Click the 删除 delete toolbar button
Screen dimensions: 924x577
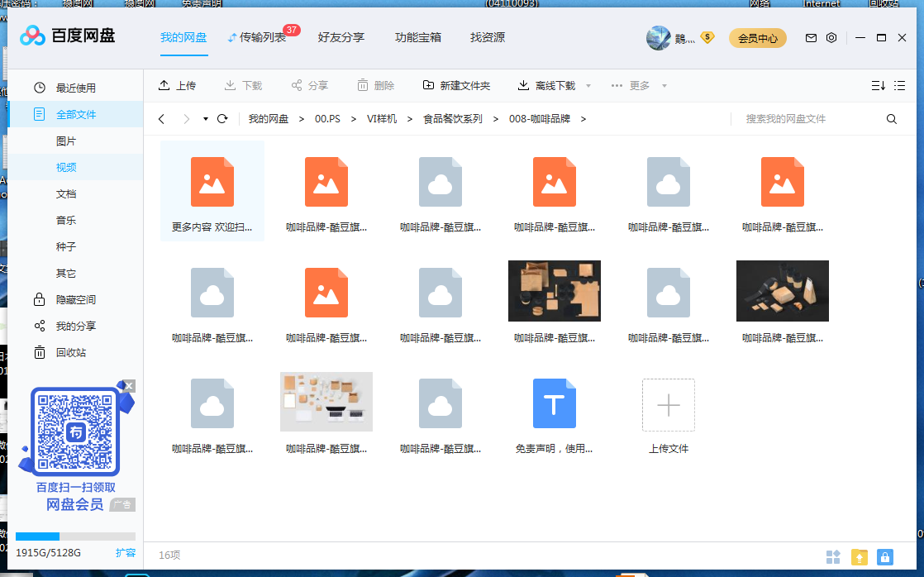pyautogui.click(x=376, y=85)
